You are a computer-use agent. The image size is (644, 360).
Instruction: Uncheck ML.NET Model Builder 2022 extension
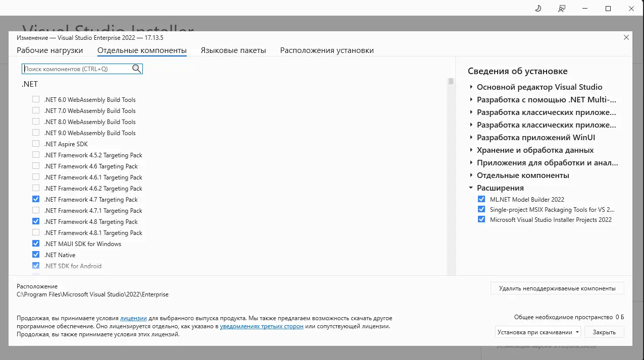point(481,199)
